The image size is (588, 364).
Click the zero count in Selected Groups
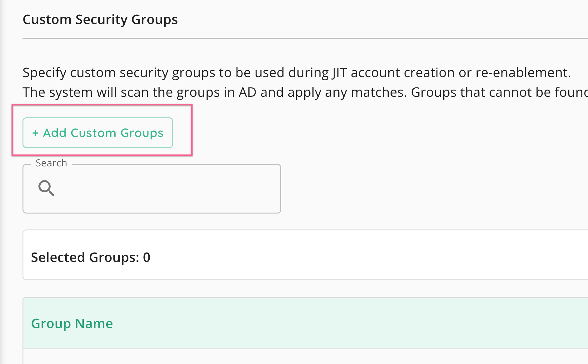(x=147, y=257)
